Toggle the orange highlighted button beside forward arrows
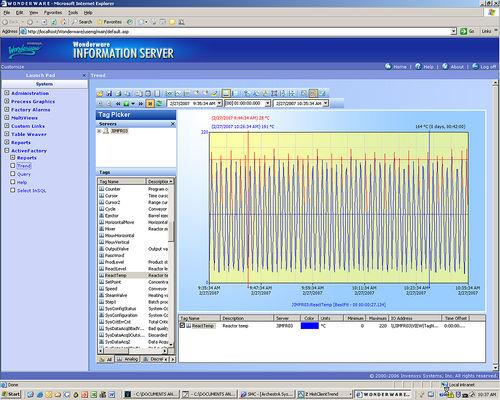 (x=150, y=104)
